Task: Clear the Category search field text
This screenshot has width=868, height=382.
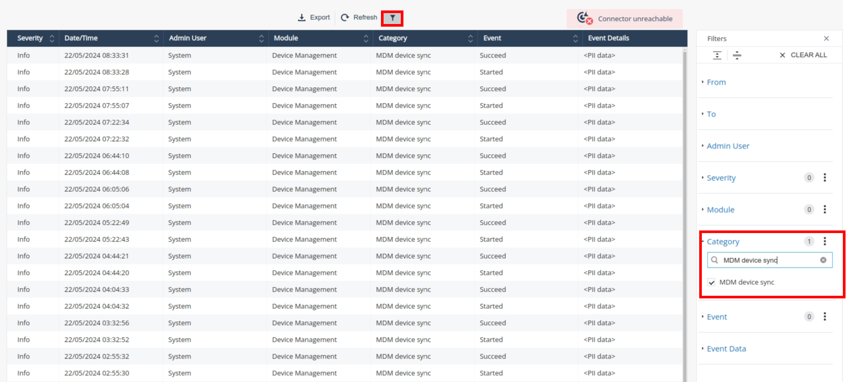Action: pos(823,260)
